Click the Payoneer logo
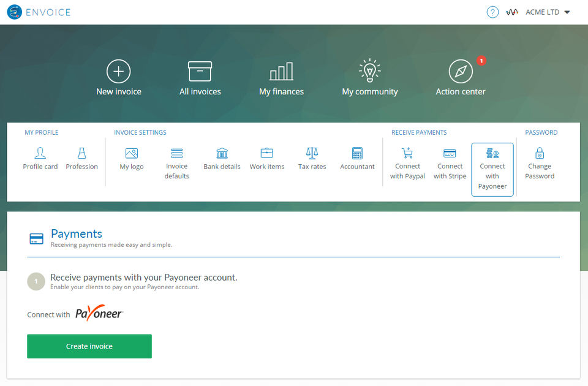The image size is (588, 386). coord(99,313)
